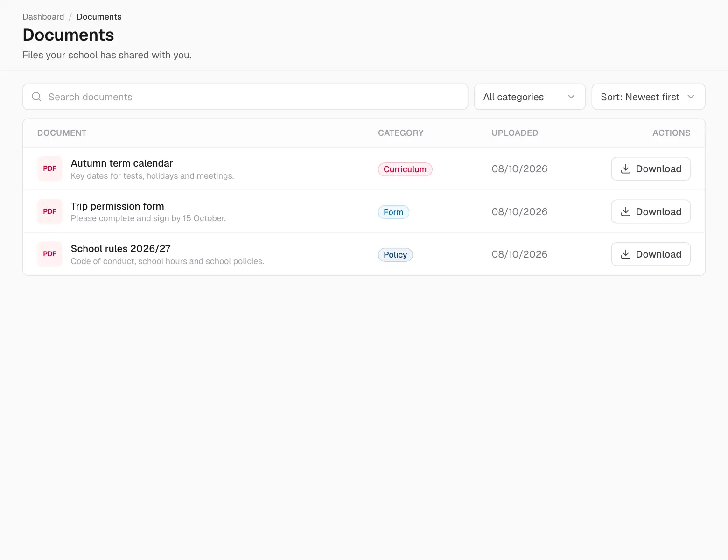The height and width of the screenshot is (560, 728).
Task: Click the School rules 2026/27 title
Action: (x=121, y=249)
